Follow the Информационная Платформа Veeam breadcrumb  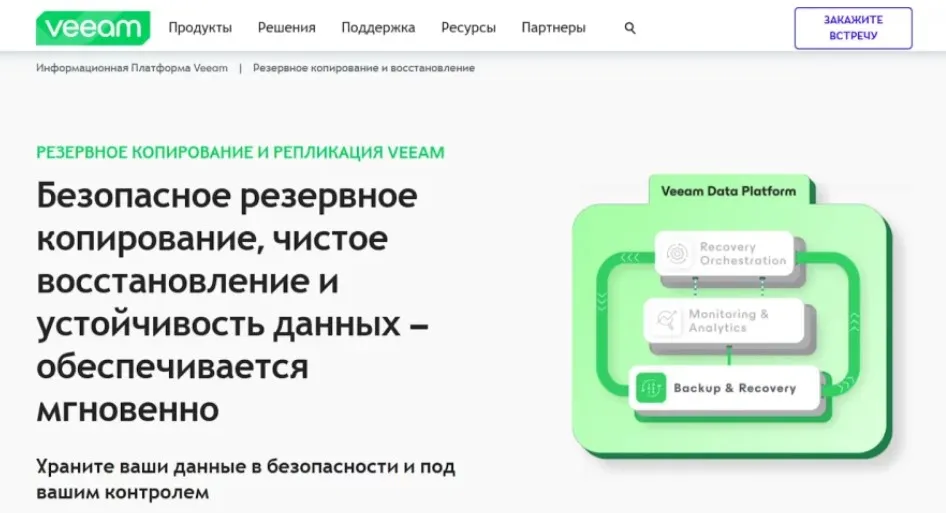tap(132, 68)
